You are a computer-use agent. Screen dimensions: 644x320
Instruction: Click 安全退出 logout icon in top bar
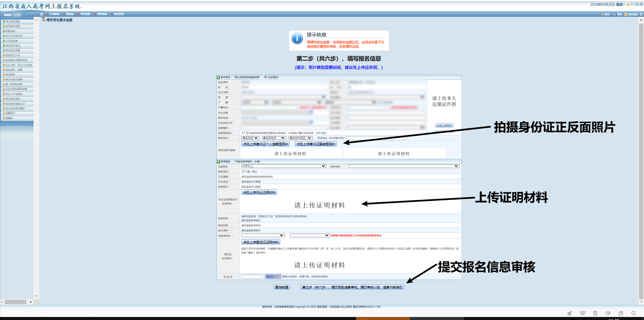click(x=631, y=14)
